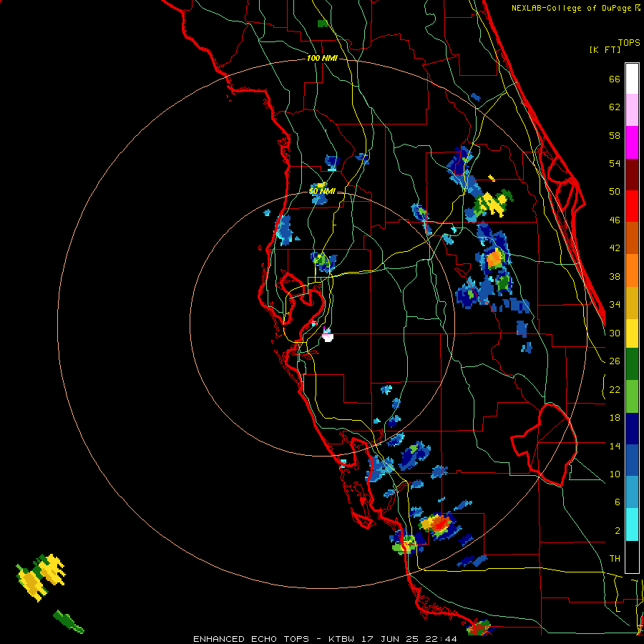644x644 pixels.
Task: Click the 50 NMI range ring label
Action: (322, 191)
